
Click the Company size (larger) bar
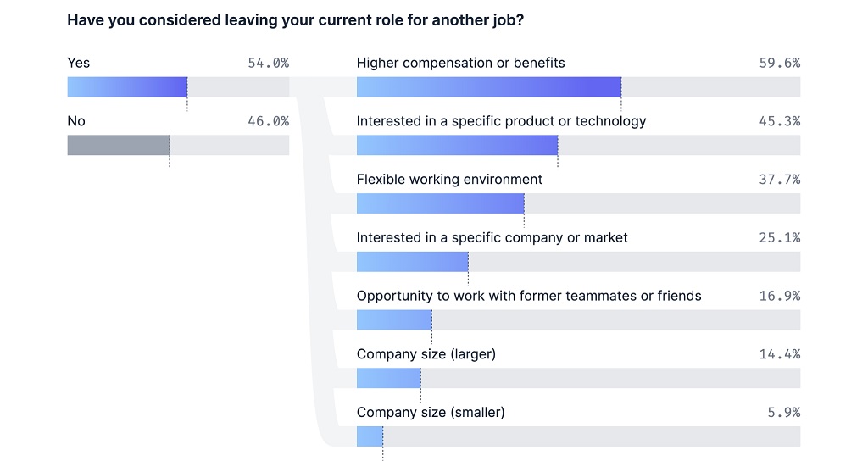388,378
